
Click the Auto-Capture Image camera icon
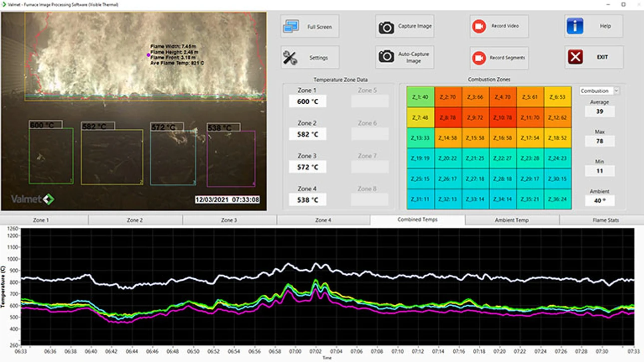pyautogui.click(x=386, y=57)
